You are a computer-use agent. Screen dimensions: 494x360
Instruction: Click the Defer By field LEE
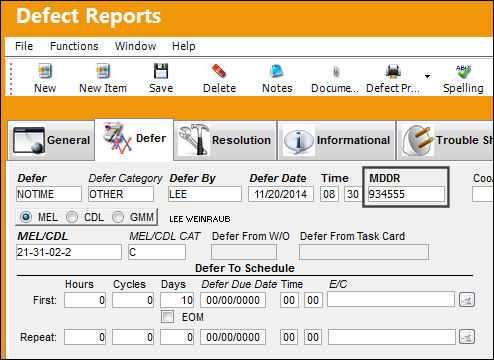(205, 194)
